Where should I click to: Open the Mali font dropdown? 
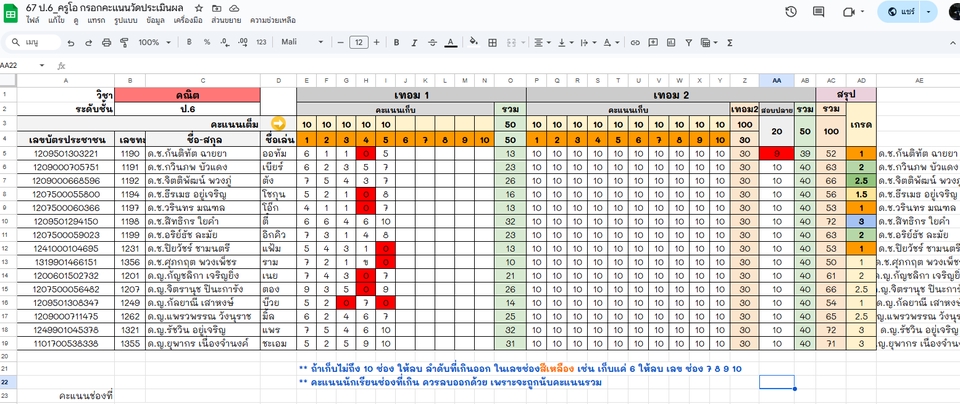point(302,42)
